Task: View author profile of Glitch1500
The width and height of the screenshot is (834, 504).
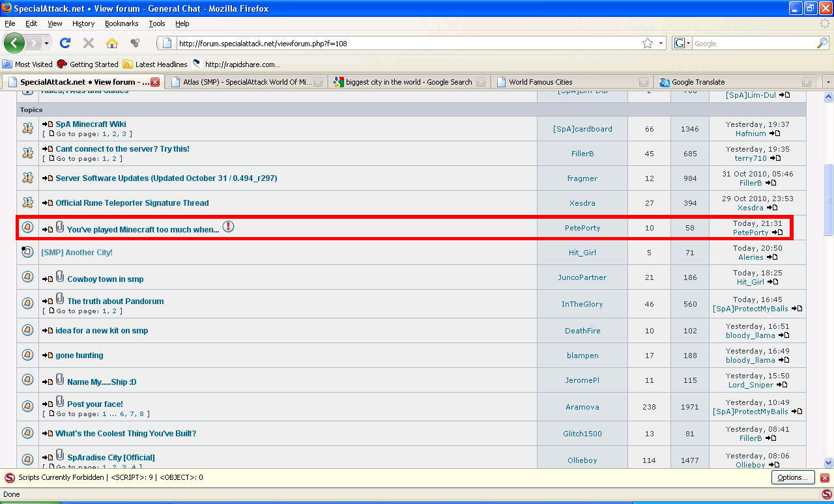Action: click(582, 434)
